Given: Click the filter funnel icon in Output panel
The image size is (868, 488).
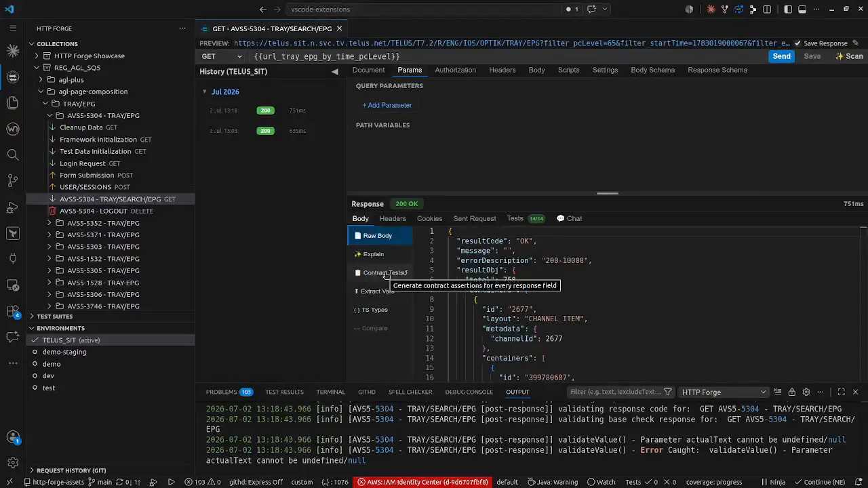Looking at the screenshot, I should pyautogui.click(x=668, y=392).
